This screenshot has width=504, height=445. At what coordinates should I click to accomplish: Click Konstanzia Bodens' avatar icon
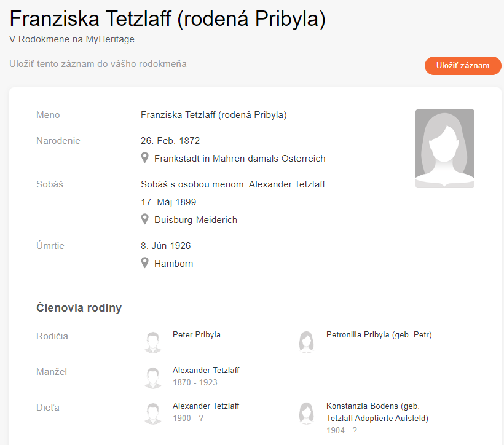pyautogui.click(x=306, y=413)
